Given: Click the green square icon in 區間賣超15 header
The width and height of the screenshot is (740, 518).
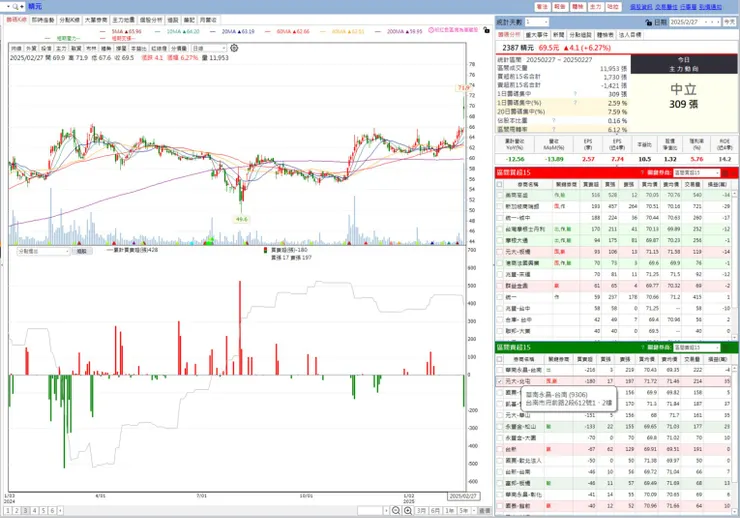Looking at the screenshot, I should tap(726, 348).
